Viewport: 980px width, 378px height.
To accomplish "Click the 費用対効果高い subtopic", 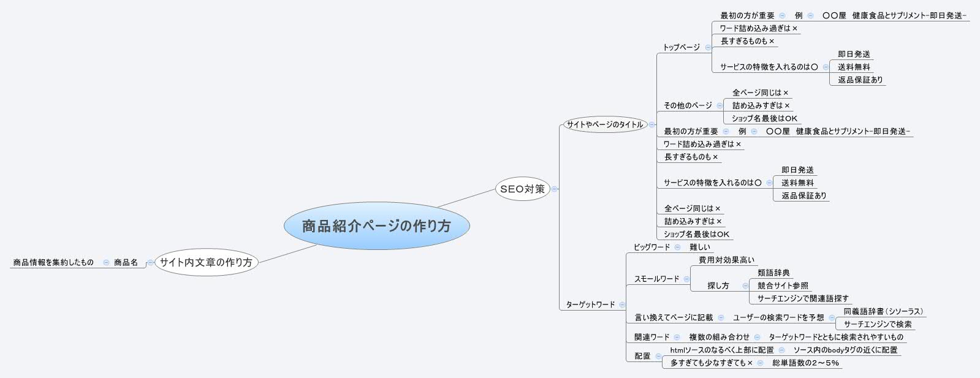I will coord(726,260).
